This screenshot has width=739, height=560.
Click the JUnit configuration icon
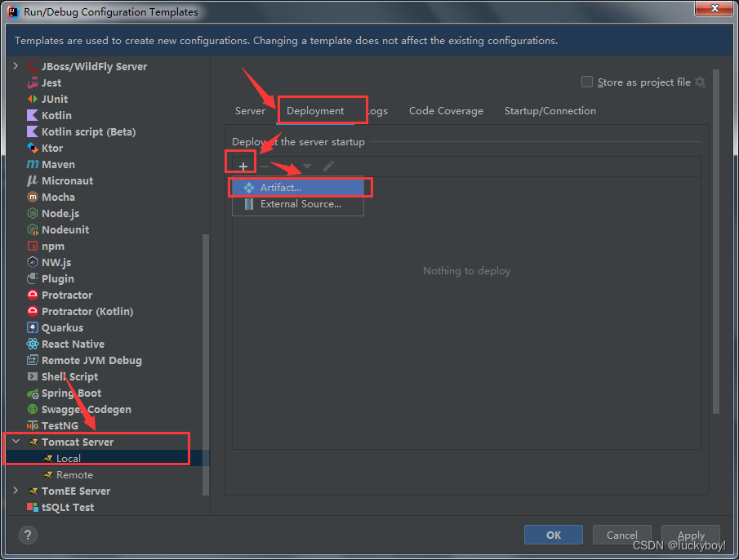[x=33, y=99]
